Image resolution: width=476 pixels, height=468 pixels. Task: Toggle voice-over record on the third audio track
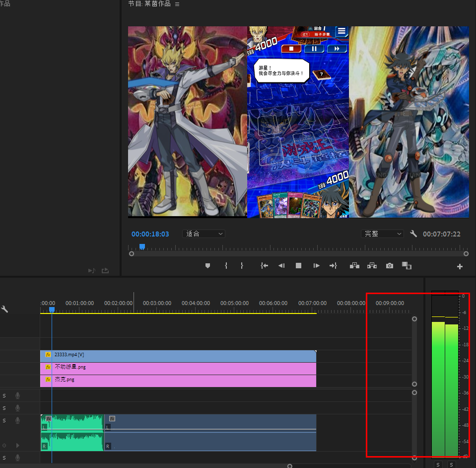pyautogui.click(x=17, y=420)
